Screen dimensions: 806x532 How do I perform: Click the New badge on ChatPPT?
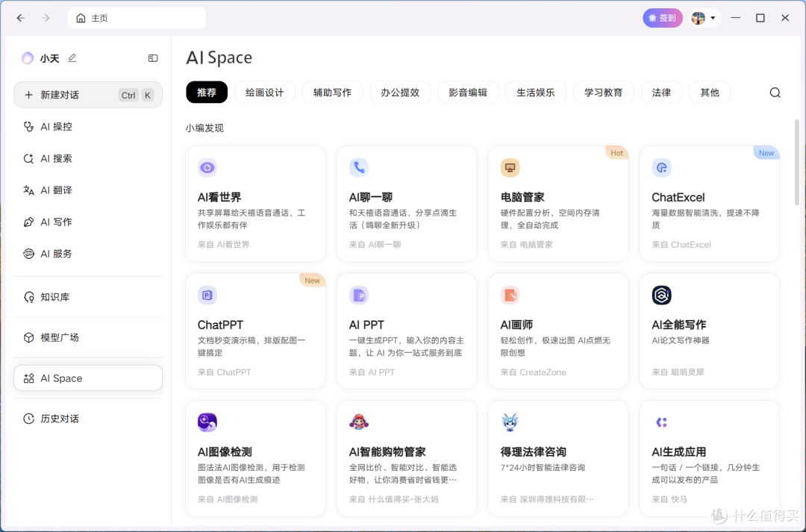pyautogui.click(x=312, y=280)
